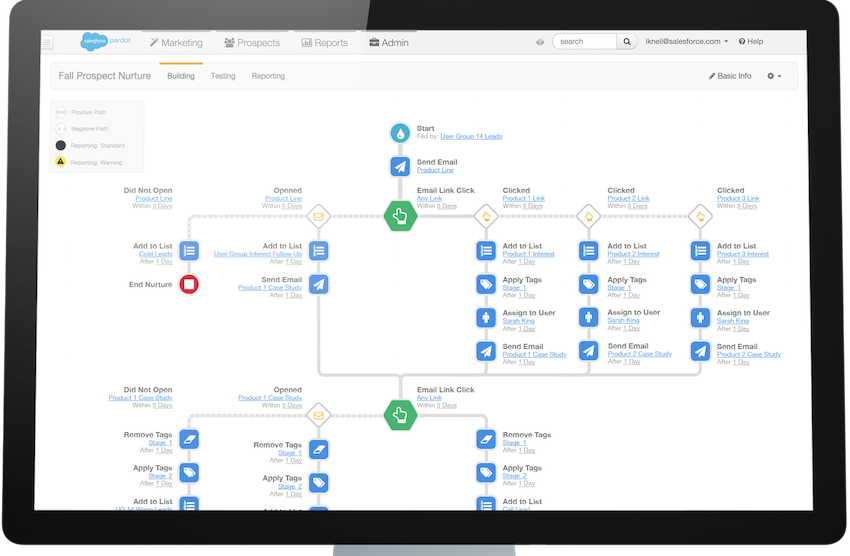
Task: Select the Reporting: Standard legend item
Action: (90, 146)
